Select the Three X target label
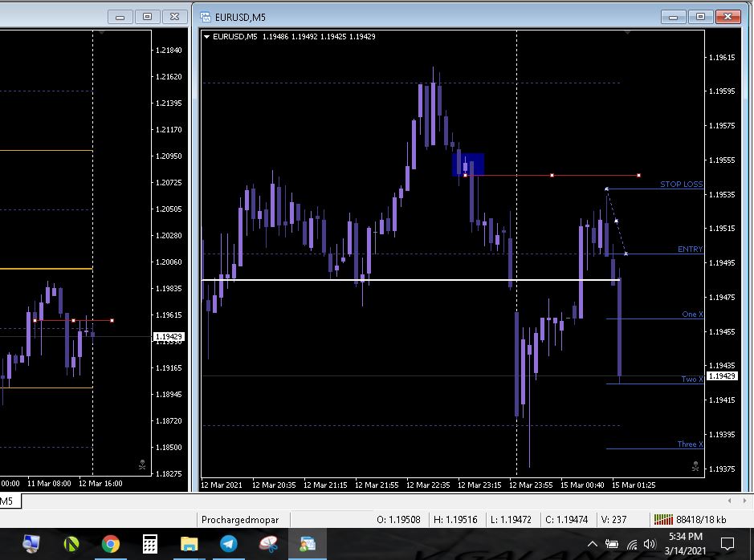Screen dimensions: 754x560 tap(690, 444)
